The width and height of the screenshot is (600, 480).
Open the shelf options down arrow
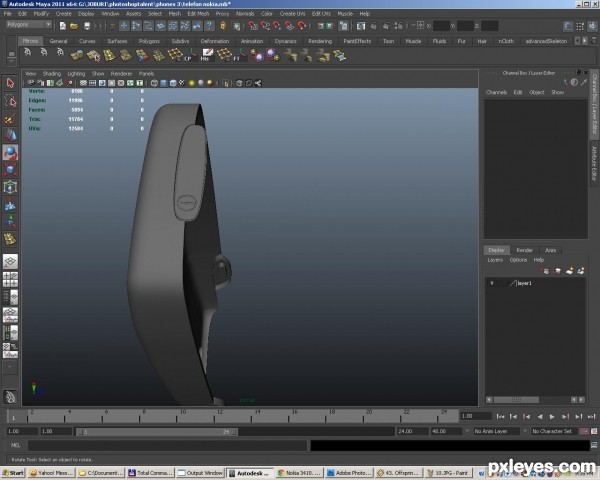click(11, 61)
